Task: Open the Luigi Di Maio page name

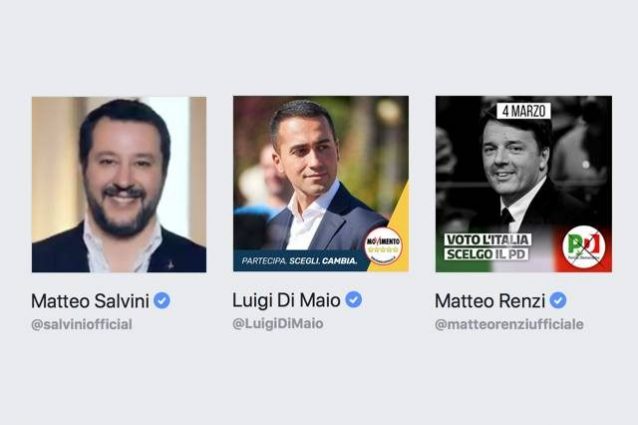Action: pyautogui.click(x=286, y=300)
